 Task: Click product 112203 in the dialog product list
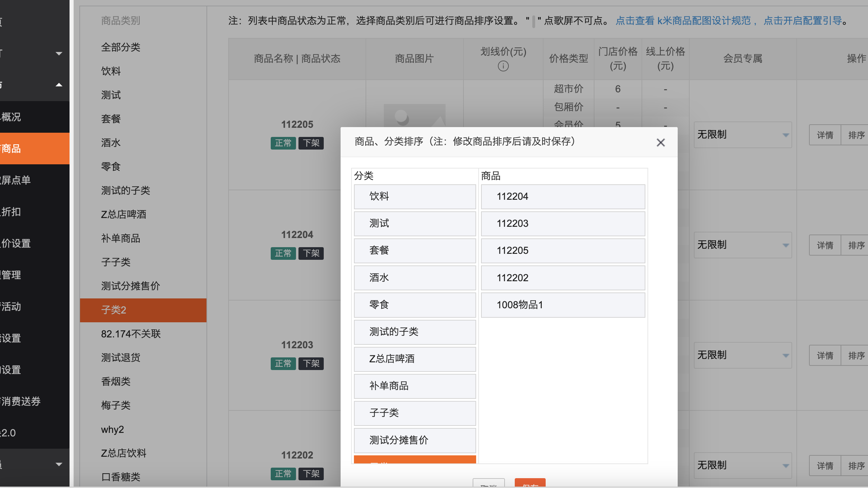point(563,224)
